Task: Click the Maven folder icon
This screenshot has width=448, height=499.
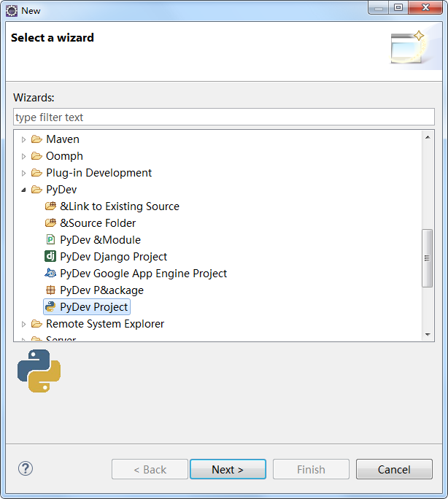Action: click(36, 139)
